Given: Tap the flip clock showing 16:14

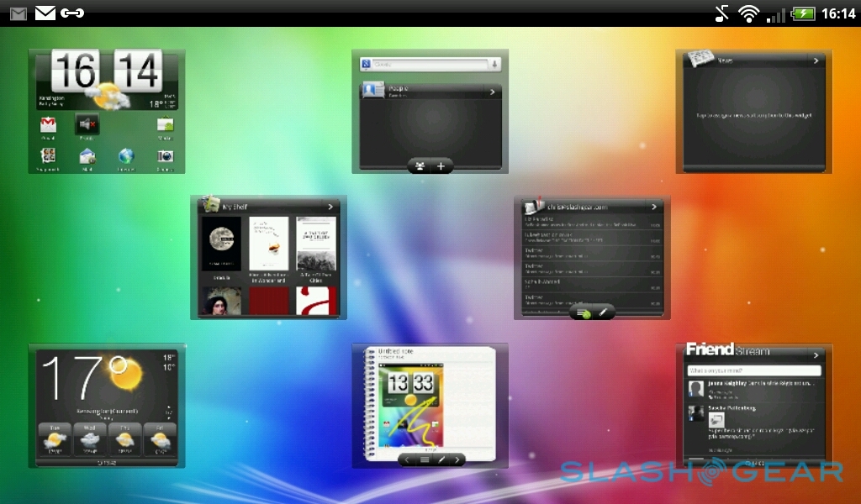Looking at the screenshot, I should pyautogui.click(x=106, y=72).
